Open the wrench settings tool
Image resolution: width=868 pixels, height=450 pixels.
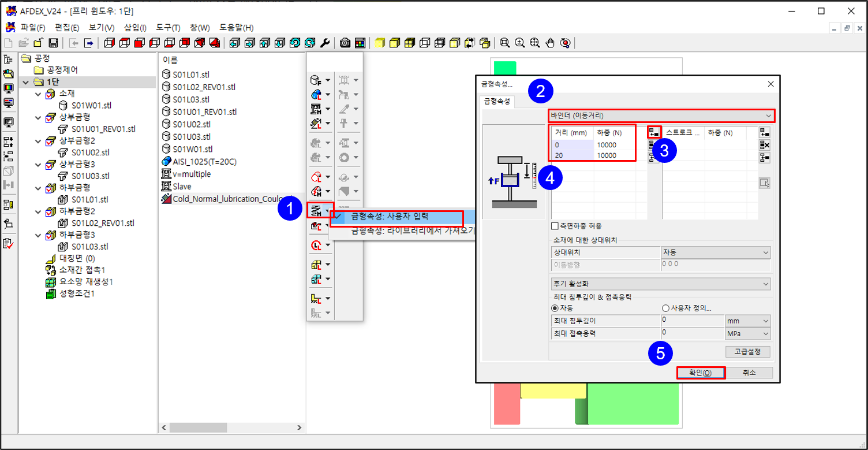click(x=325, y=43)
